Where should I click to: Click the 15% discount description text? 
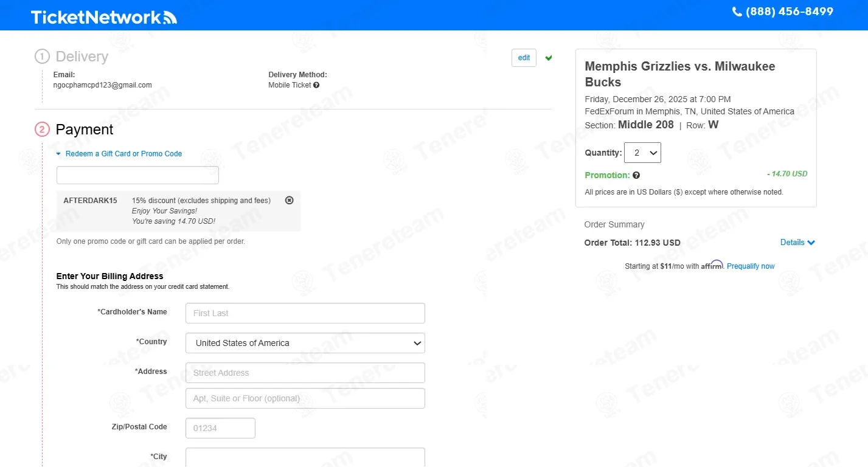pos(201,201)
